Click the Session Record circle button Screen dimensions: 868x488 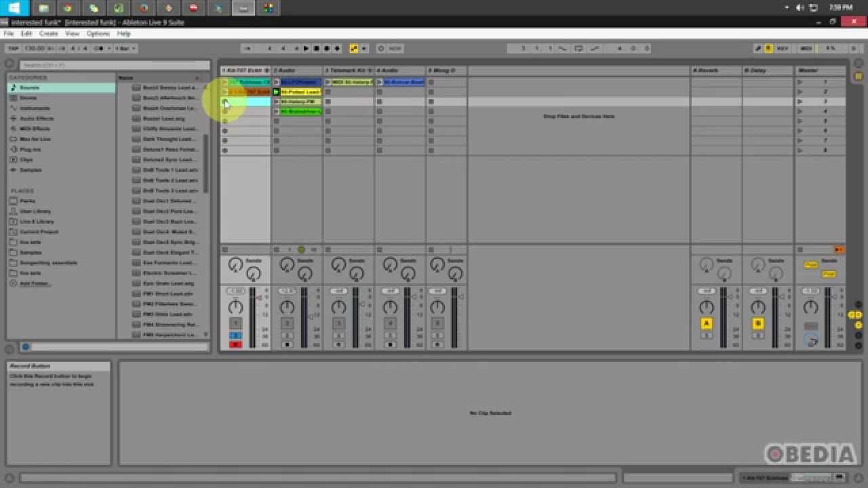pos(380,48)
